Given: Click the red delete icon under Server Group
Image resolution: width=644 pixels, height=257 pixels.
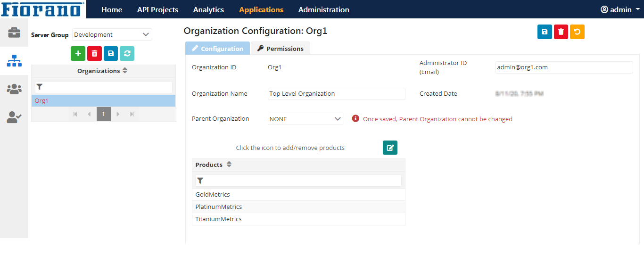Looking at the screenshot, I should [x=94, y=54].
